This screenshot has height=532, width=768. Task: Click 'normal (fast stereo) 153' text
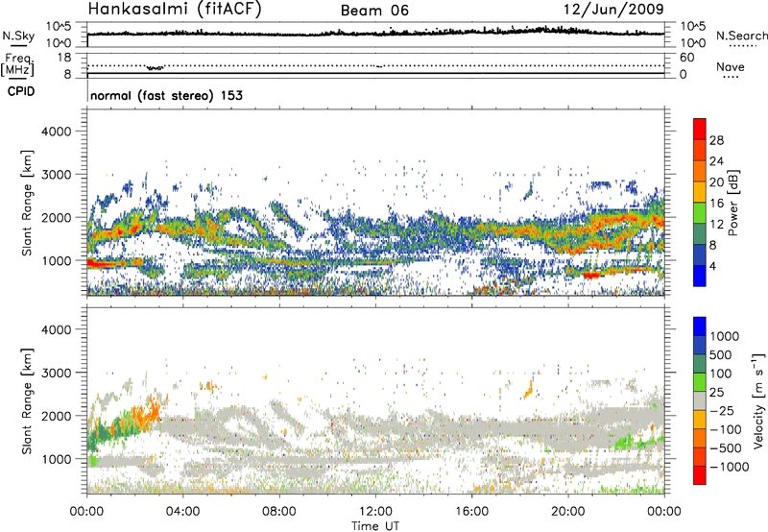166,95
